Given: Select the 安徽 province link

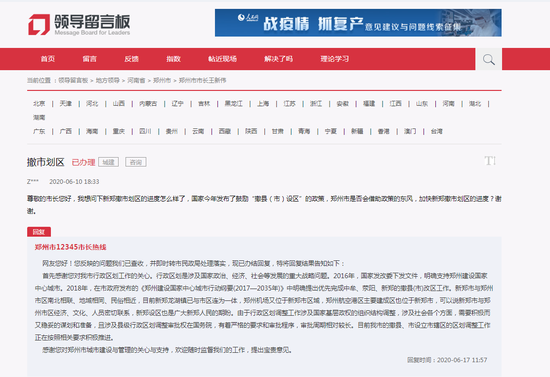Looking at the screenshot, I should coord(342,103).
